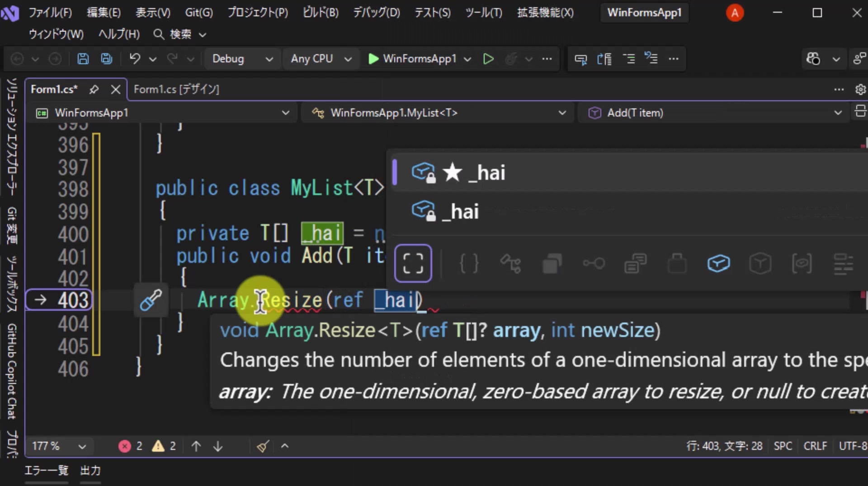Click the account avatar A icon

tap(735, 13)
